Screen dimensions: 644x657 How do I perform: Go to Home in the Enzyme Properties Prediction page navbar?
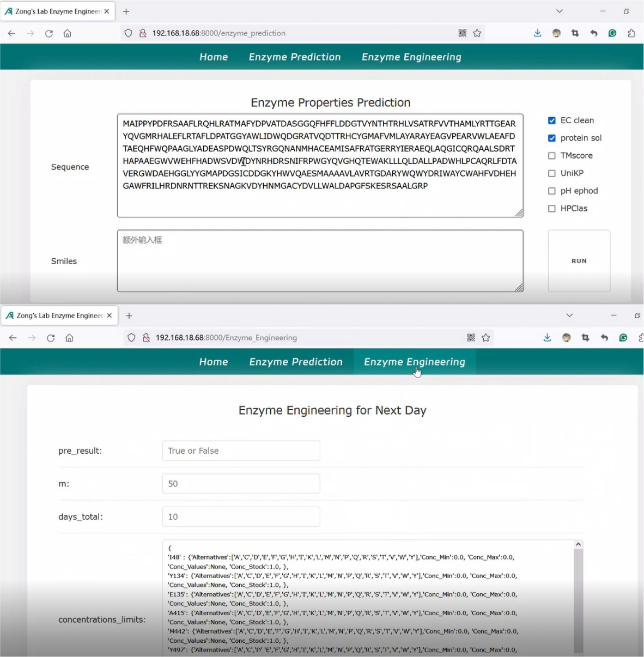point(214,57)
